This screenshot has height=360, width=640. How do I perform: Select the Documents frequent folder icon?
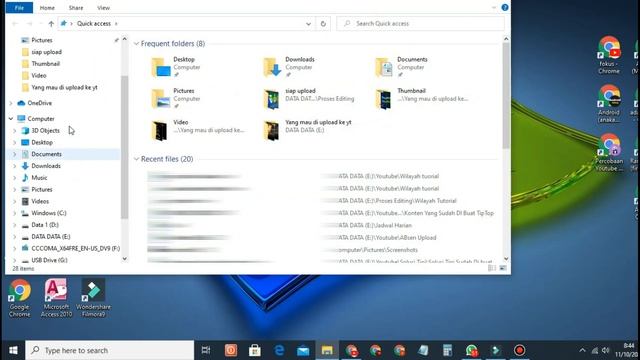click(384, 67)
